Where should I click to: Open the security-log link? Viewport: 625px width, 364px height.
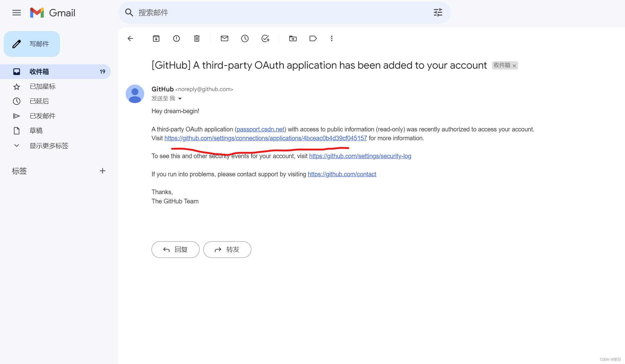pos(360,156)
